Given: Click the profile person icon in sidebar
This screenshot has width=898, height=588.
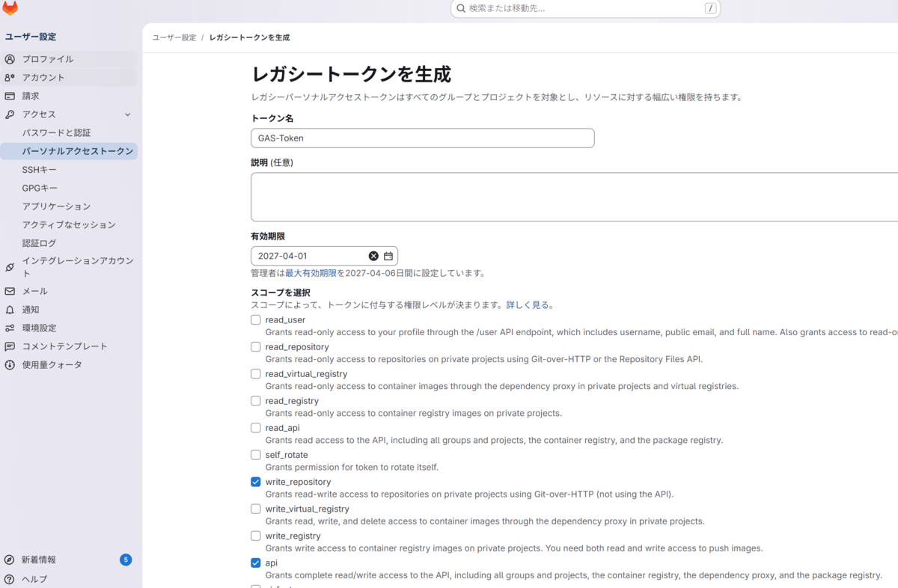Looking at the screenshot, I should click(10, 59).
